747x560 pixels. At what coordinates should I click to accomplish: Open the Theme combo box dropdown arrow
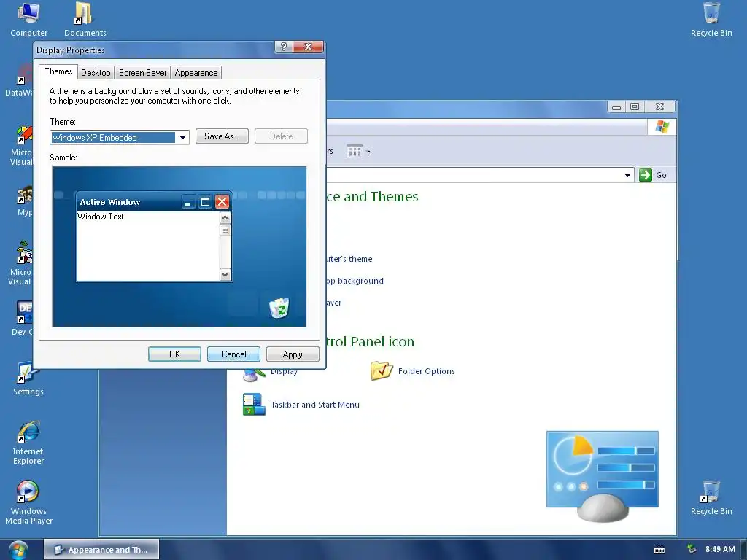[182, 138]
